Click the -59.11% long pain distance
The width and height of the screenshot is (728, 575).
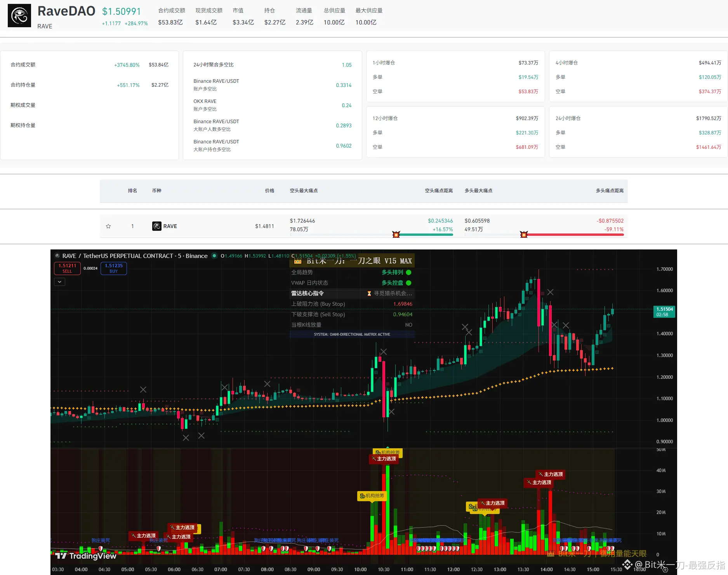[x=614, y=230]
